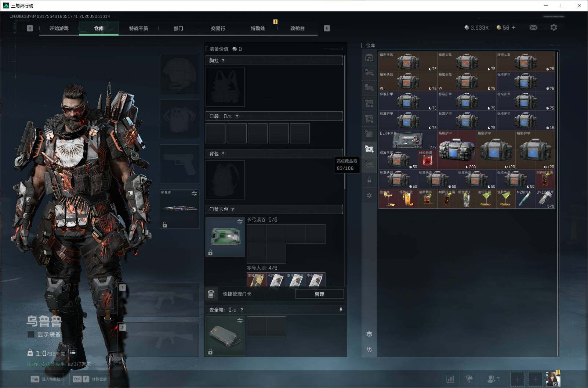Open the stats chart icon at bottom right

click(x=450, y=379)
